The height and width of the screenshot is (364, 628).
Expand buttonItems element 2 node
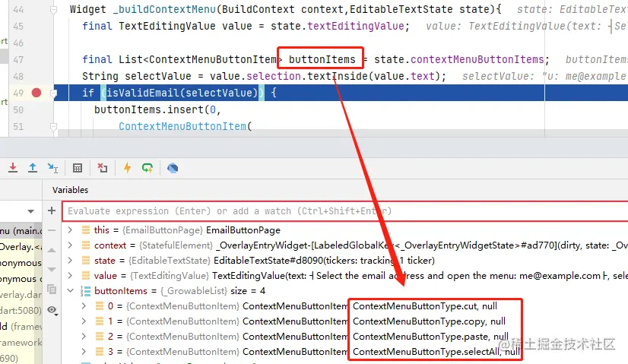click(x=84, y=337)
